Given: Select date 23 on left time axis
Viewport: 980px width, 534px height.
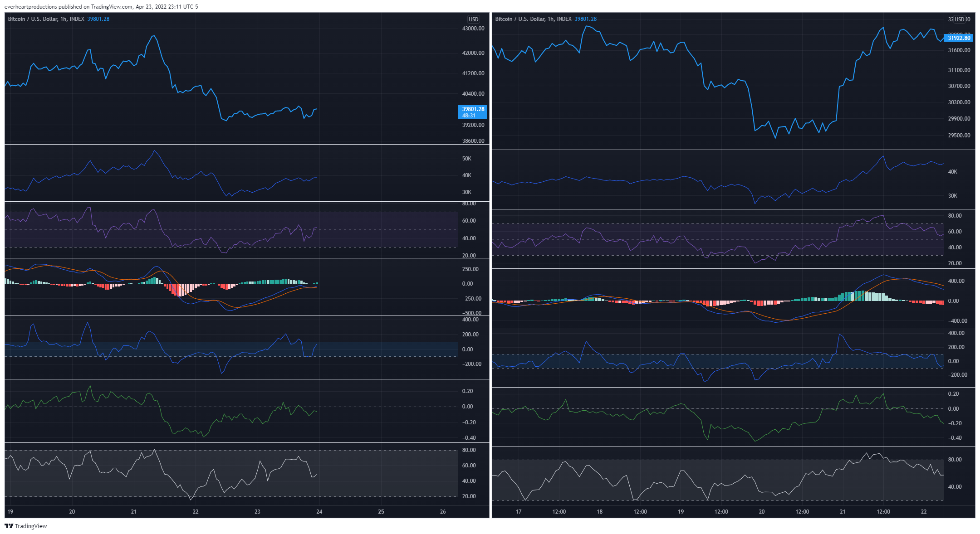Looking at the screenshot, I should 257,512.
